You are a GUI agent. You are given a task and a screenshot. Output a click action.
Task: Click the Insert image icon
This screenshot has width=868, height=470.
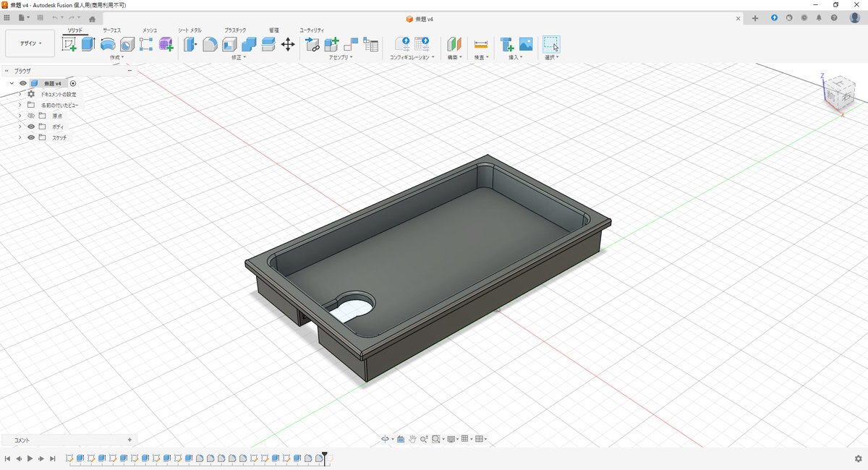(526, 45)
